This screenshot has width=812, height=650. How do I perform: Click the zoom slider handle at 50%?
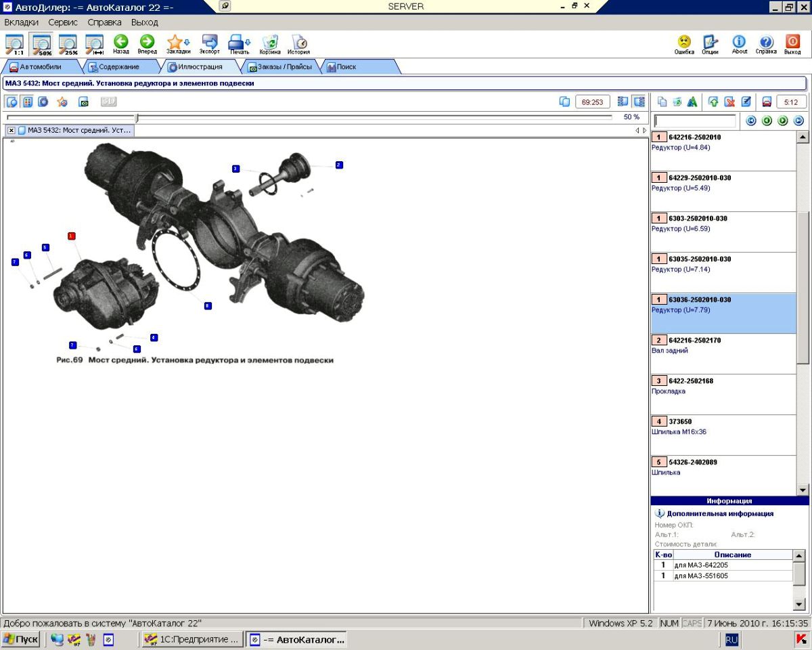[x=137, y=117]
